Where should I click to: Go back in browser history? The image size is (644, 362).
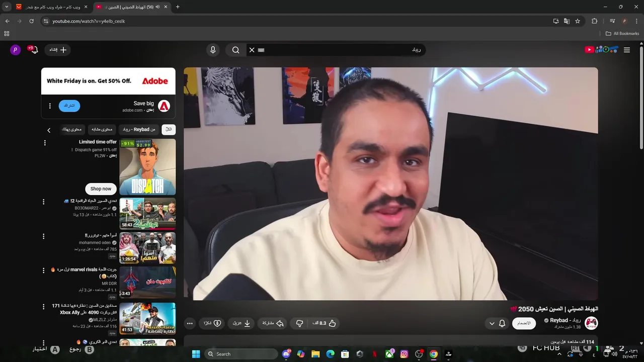pyautogui.click(x=7, y=21)
